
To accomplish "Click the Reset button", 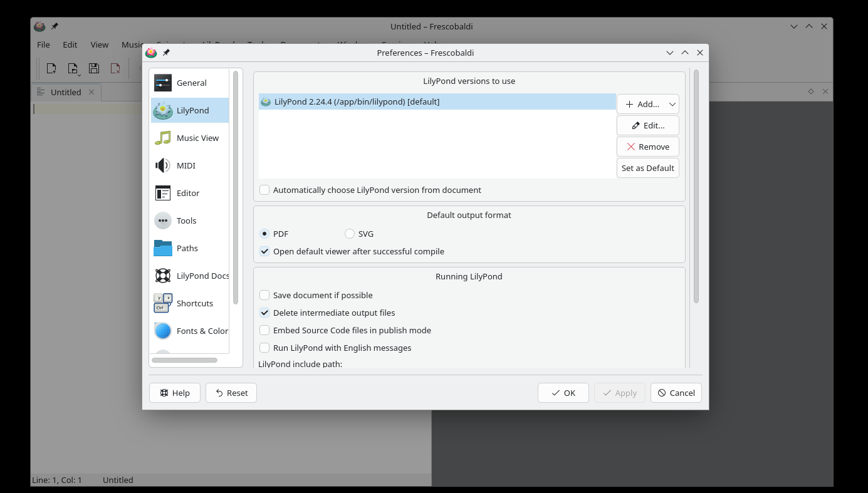I will pos(231,393).
